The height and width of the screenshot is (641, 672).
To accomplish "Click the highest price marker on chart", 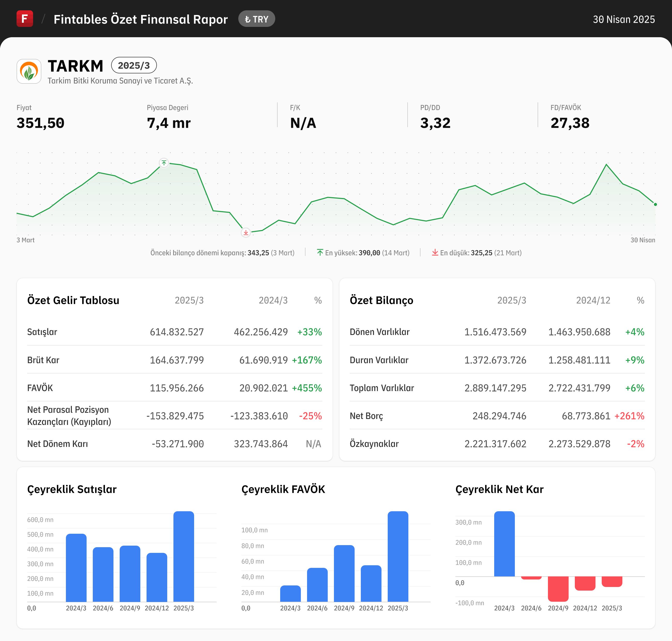I will coord(164,163).
